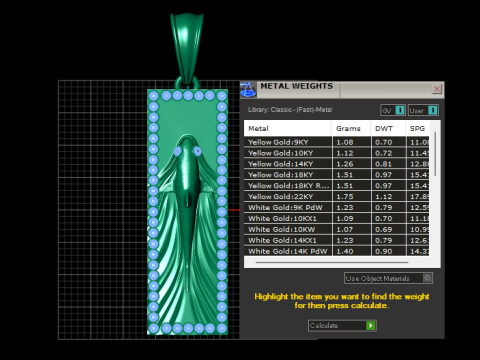Screen dimensions: 480x360
Task: Click the vertical scrollbar of metals table
Action: pos(435,154)
